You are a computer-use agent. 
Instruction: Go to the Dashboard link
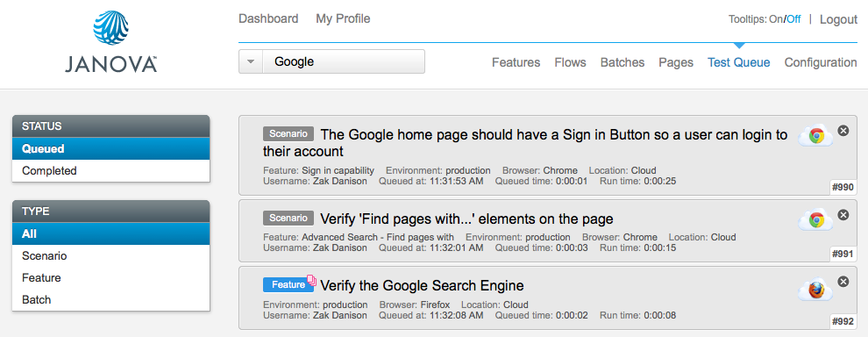(268, 18)
